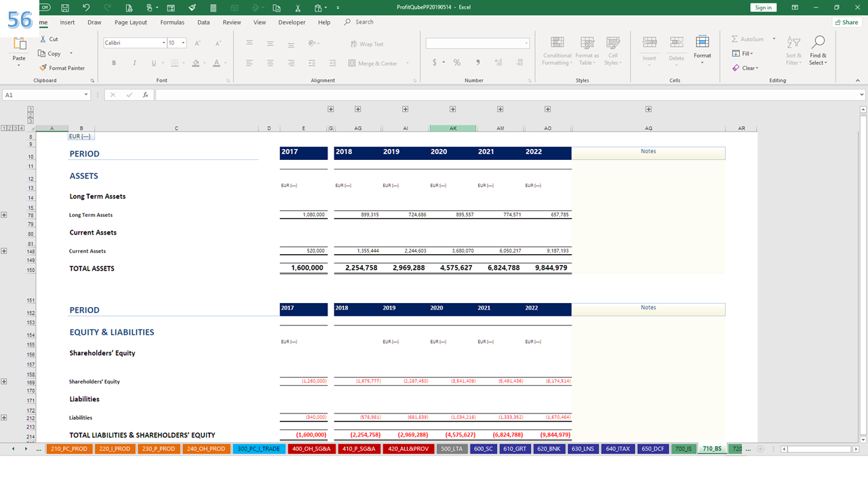Open the Insert ribbon tab
This screenshot has height=488, width=868.
click(67, 22)
